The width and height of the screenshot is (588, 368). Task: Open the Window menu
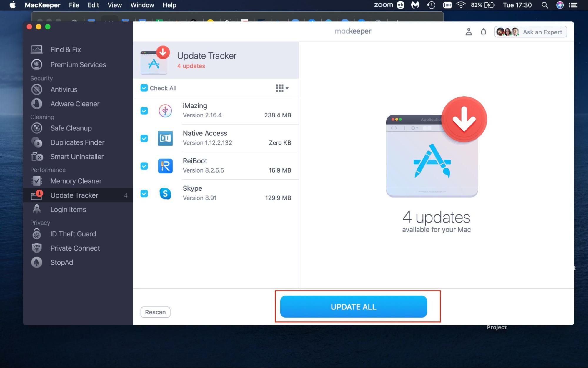tap(142, 5)
